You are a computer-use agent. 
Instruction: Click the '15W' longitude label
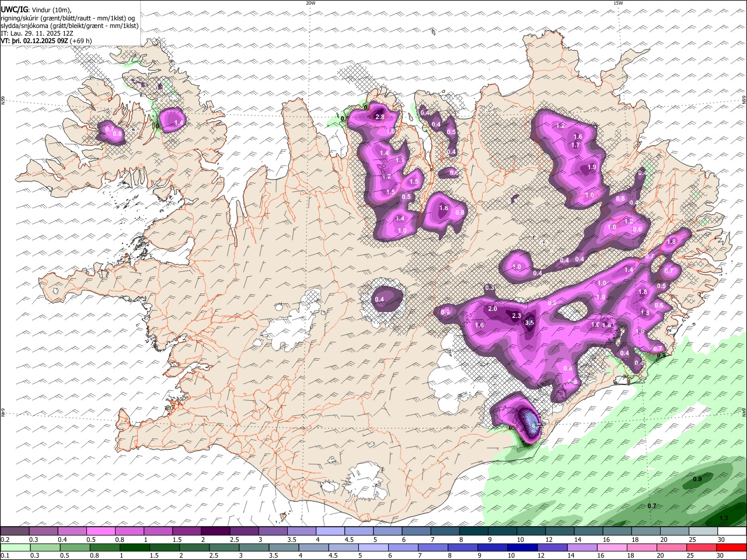point(618,3)
